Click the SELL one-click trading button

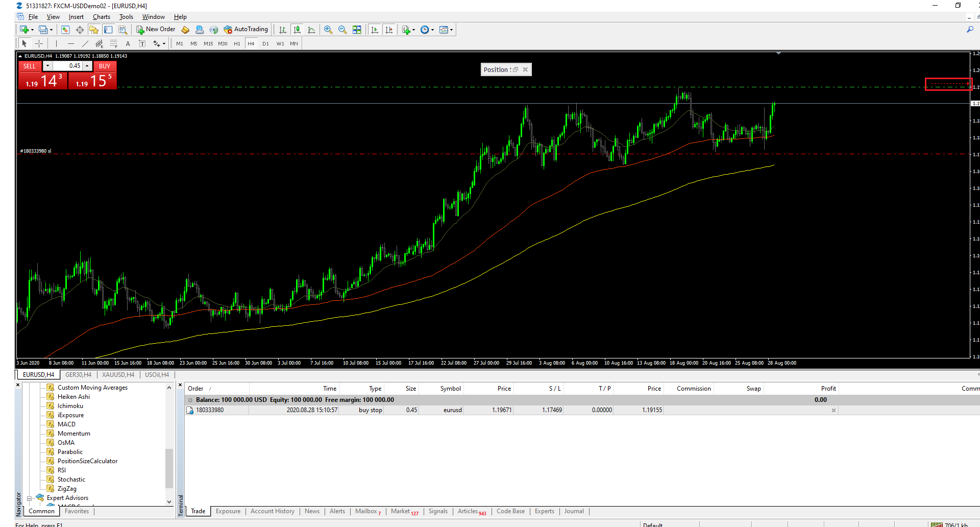click(30, 66)
